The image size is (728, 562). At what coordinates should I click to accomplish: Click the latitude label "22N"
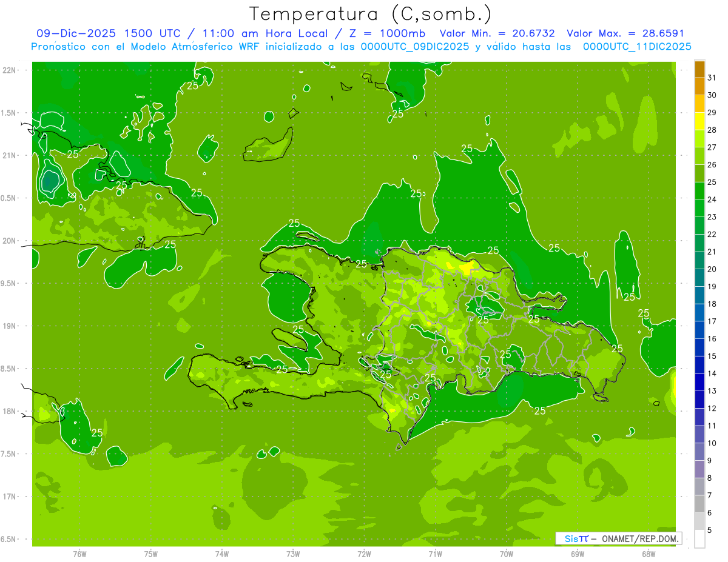(9, 70)
